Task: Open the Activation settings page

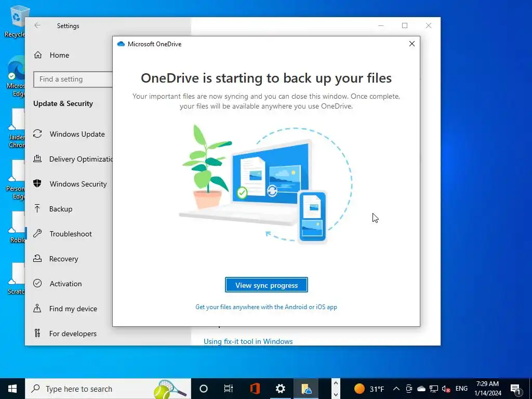Action: click(65, 284)
